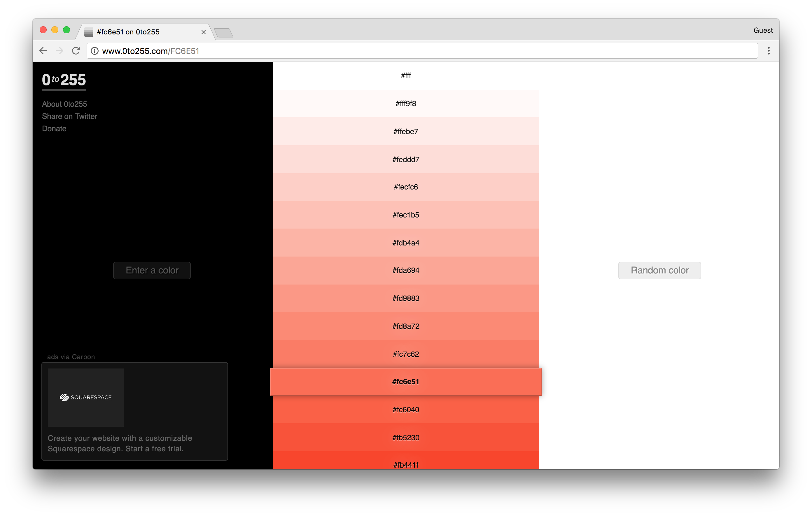Close the window with the red button

(x=43, y=30)
